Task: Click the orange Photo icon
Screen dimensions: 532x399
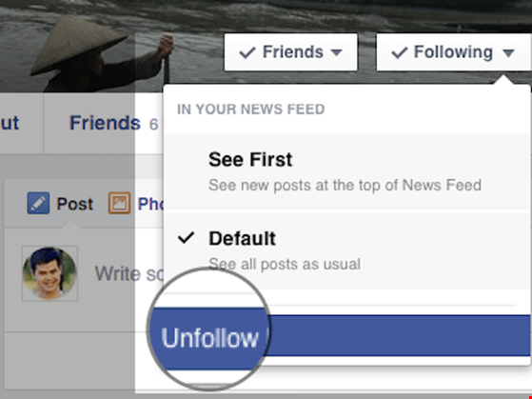Action: [x=119, y=203]
